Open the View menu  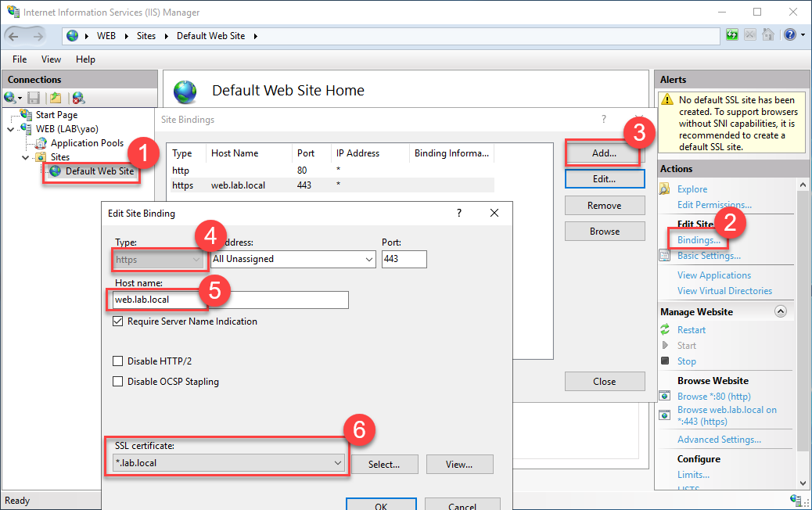tap(51, 59)
